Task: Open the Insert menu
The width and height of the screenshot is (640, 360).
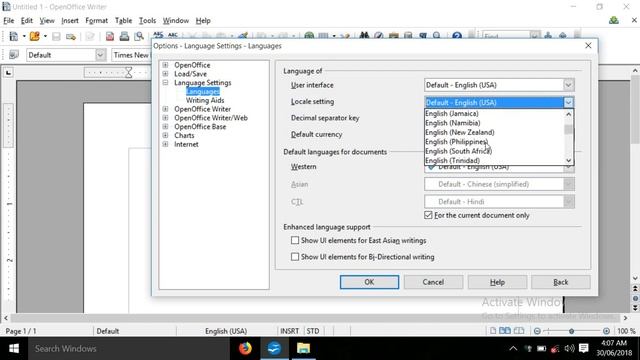Action: coord(70,20)
